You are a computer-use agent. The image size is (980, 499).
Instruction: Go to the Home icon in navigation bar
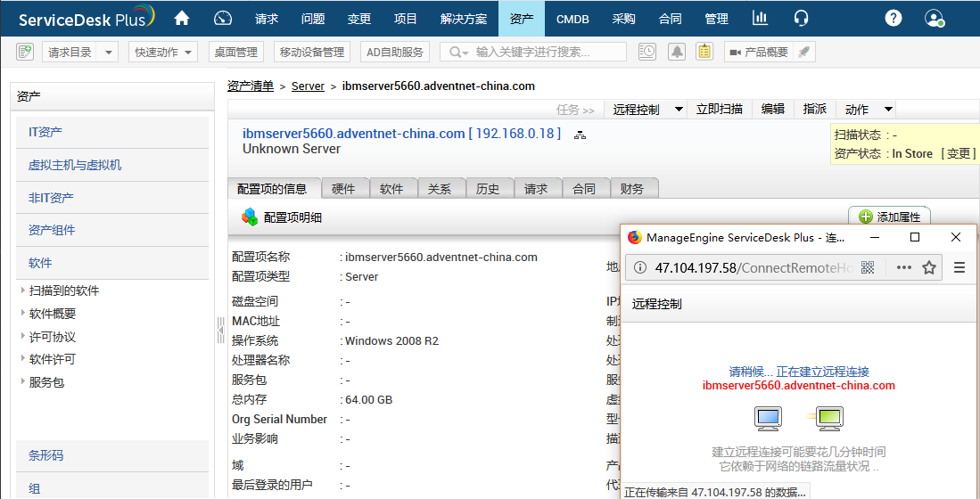click(x=182, y=19)
